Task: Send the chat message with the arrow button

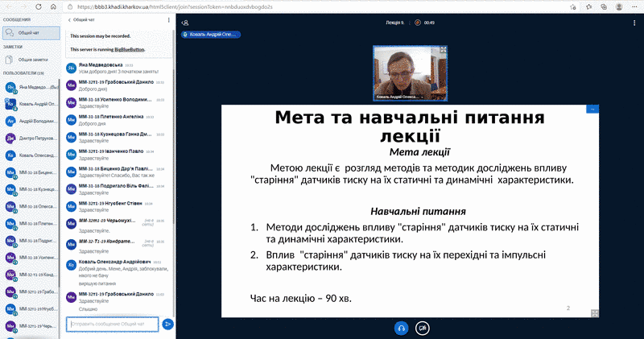Action: pyautogui.click(x=168, y=324)
